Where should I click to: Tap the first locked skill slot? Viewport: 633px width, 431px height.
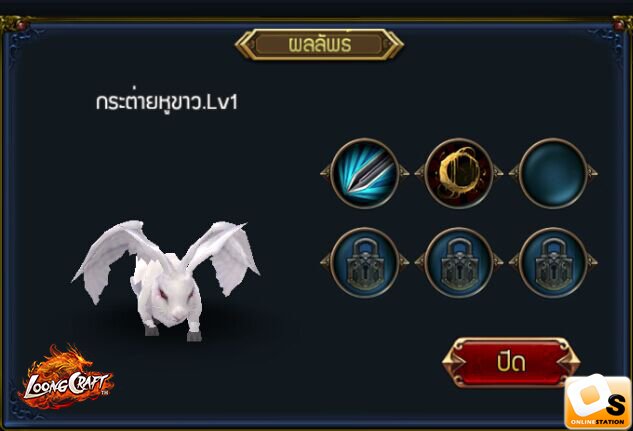tap(365, 262)
